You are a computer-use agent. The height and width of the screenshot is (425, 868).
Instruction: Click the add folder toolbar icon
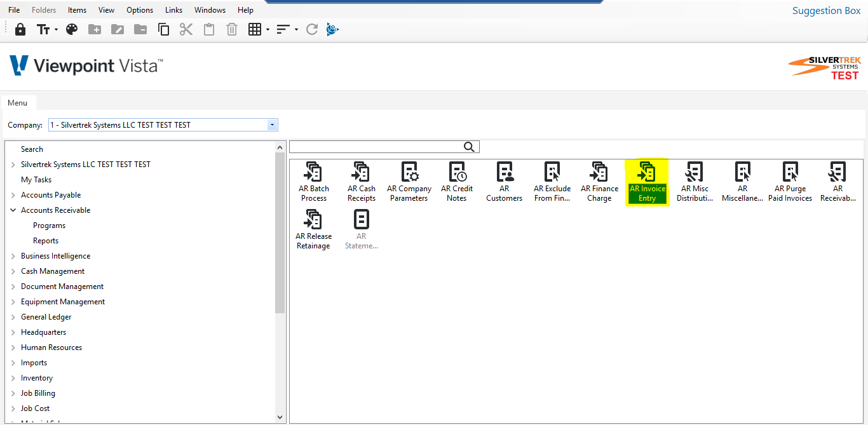pos(95,29)
